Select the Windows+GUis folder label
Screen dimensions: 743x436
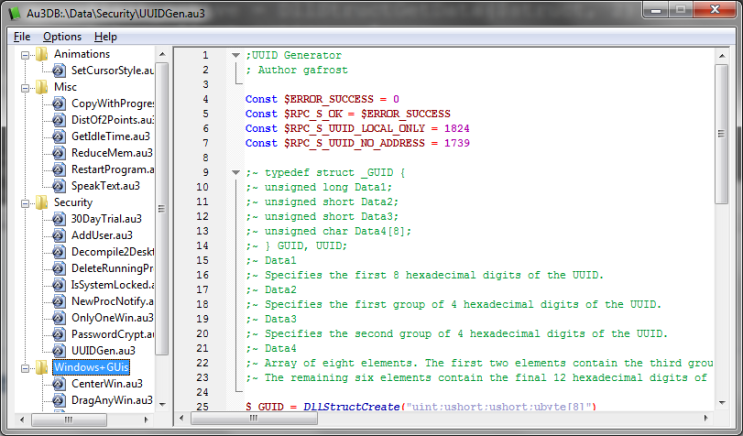pyautogui.click(x=91, y=367)
